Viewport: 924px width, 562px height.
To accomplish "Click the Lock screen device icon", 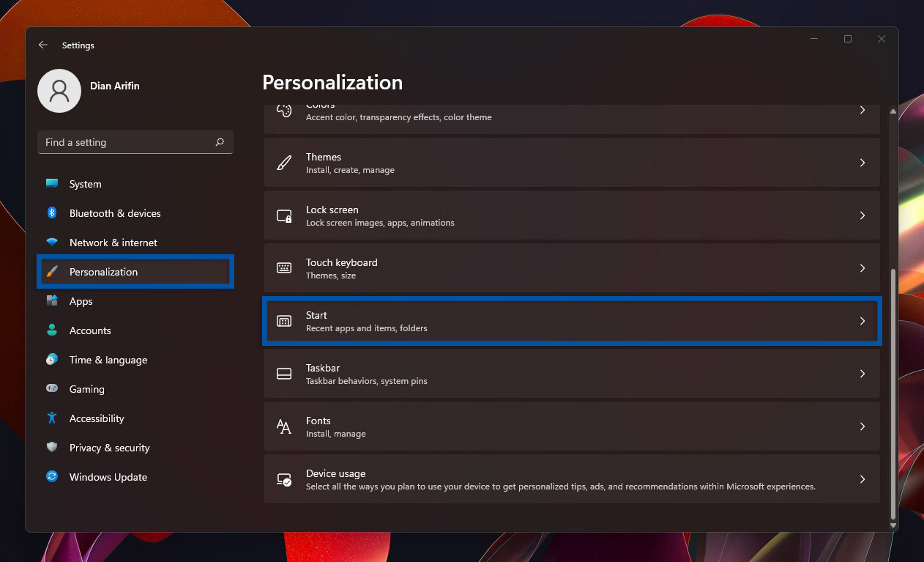I will pyautogui.click(x=284, y=215).
